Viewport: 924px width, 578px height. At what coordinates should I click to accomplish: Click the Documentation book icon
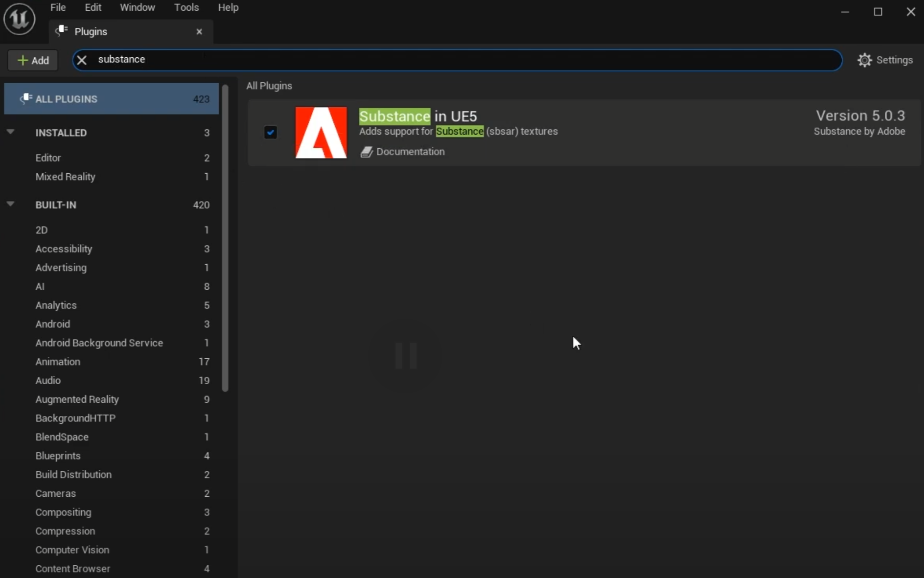coord(366,152)
